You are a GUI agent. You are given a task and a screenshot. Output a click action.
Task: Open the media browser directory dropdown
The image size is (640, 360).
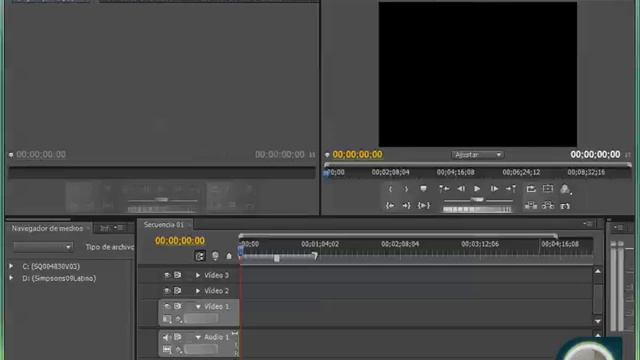click(43, 247)
